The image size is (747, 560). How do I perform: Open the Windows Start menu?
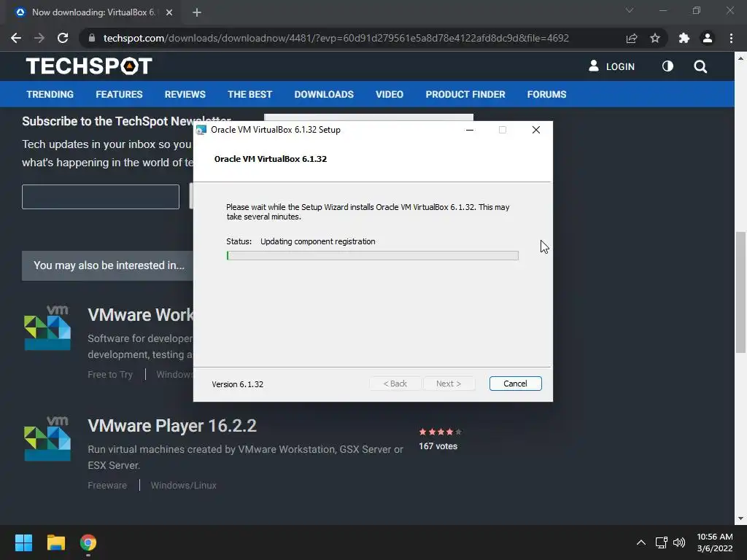point(23,542)
